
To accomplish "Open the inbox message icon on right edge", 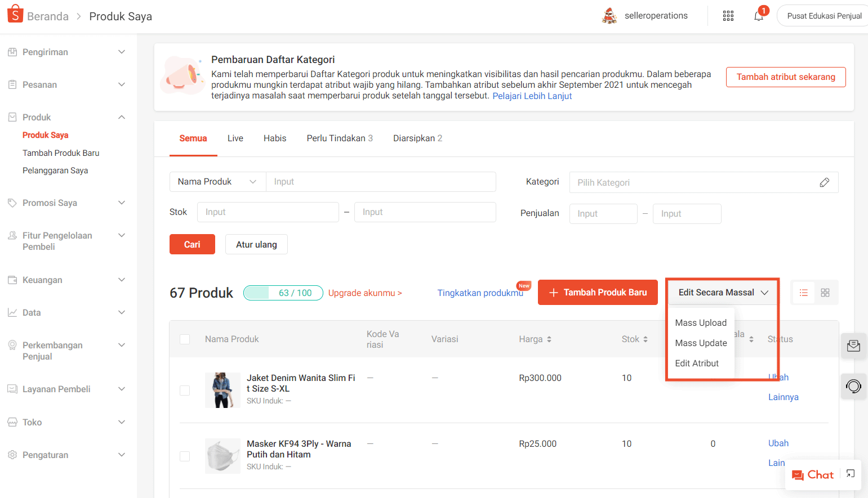I will pos(853,346).
